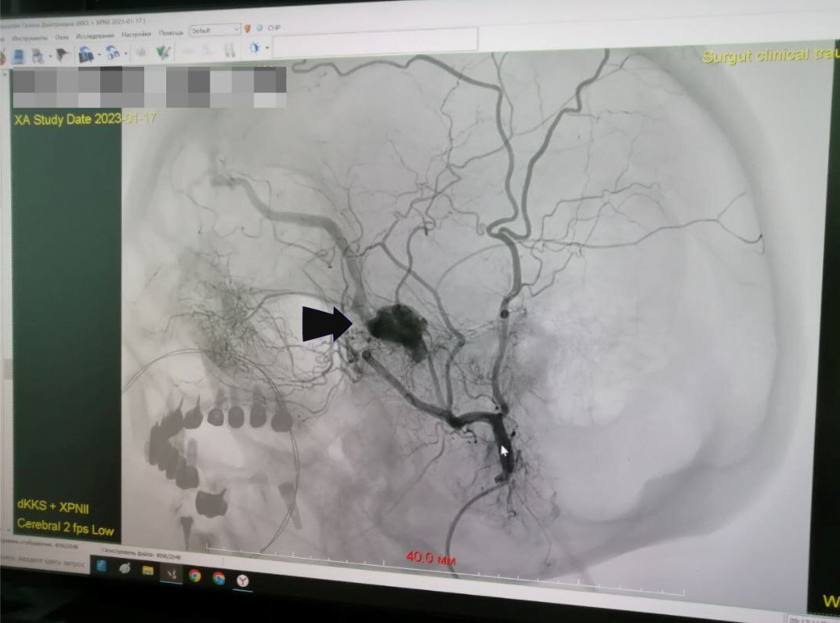The width and height of the screenshot is (840, 623).
Task: Expand the brightness icon dropdown arrow
Action: click(267, 49)
